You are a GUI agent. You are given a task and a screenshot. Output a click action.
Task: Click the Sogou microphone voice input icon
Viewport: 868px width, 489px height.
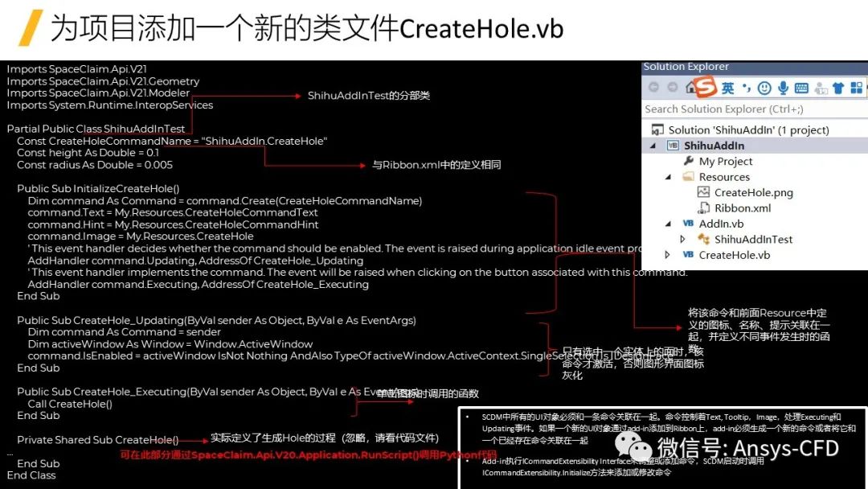click(783, 88)
